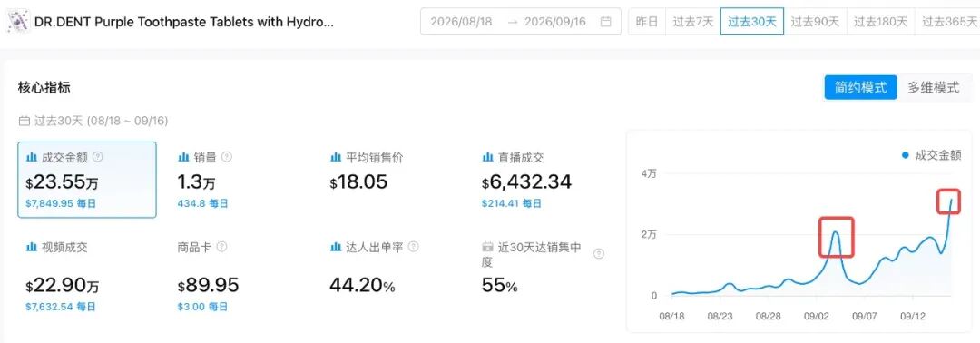This screenshot has height=343, width=980.
Task: Select the 过去90天 time range tab
Action: click(x=815, y=22)
